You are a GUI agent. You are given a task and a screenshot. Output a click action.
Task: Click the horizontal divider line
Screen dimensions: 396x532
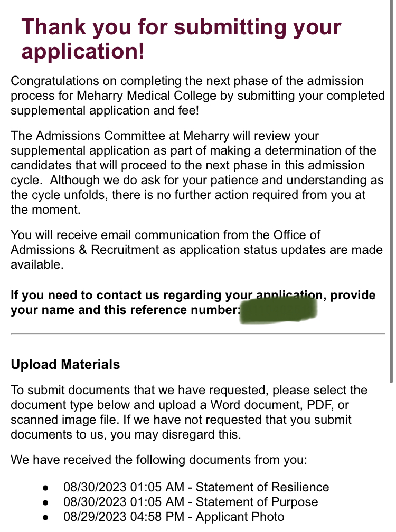197,334
